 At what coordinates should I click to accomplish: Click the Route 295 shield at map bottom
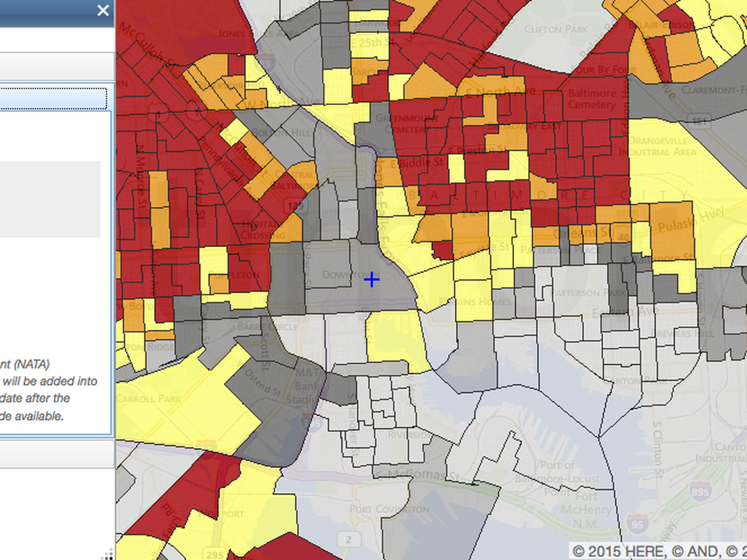click(x=214, y=554)
